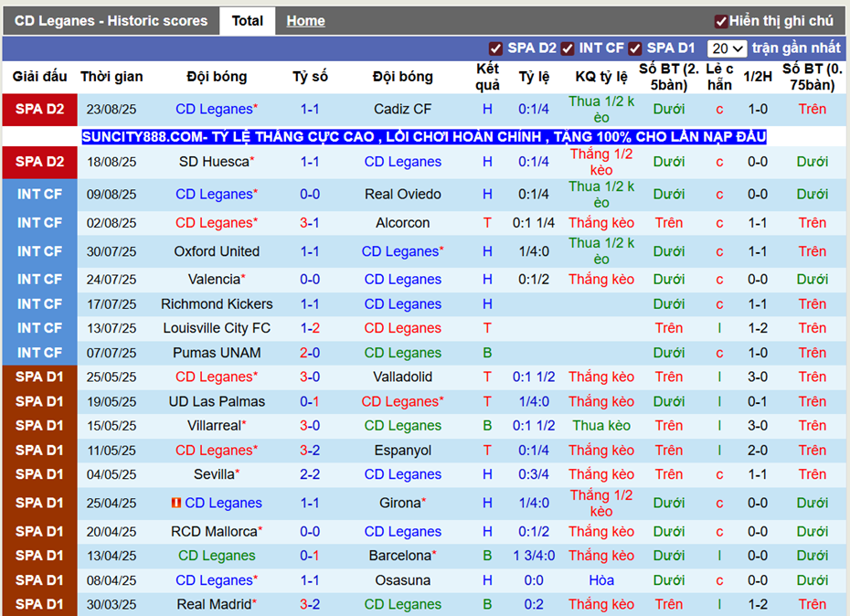Select the 1 3/4:0 odds for Barcelona match
Viewport: 850px width, 616px height.
click(x=534, y=556)
